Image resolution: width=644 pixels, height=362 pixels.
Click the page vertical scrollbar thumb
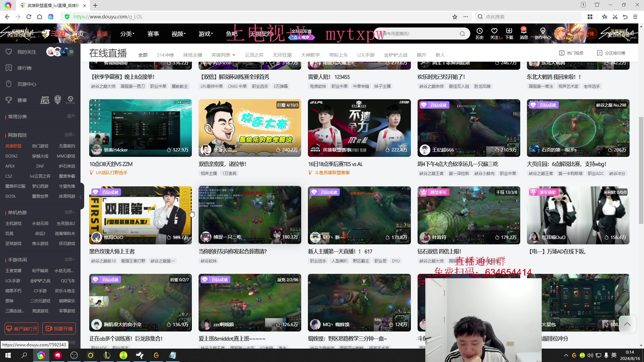click(641, 170)
